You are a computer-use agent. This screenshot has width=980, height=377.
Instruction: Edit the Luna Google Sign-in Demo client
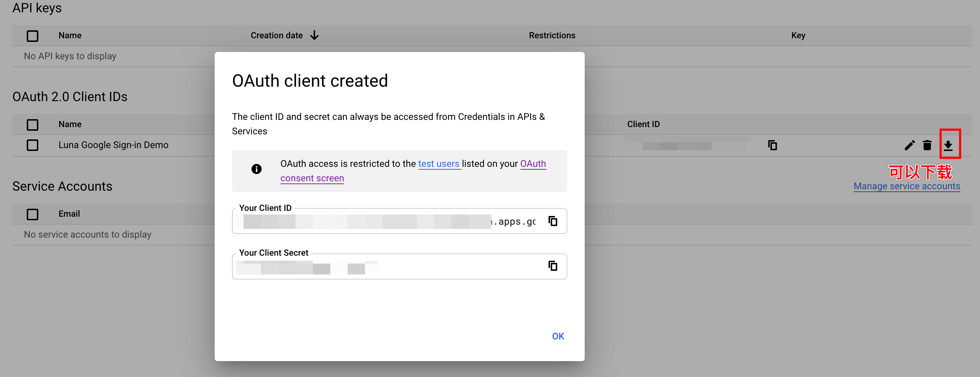tap(909, 145)
